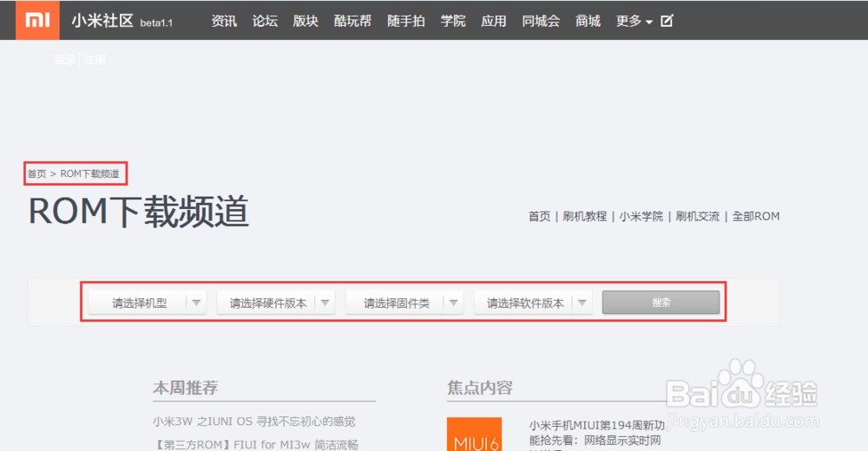
Task: Open the 资讯 nav menu
Action: (x=224, y=21)
